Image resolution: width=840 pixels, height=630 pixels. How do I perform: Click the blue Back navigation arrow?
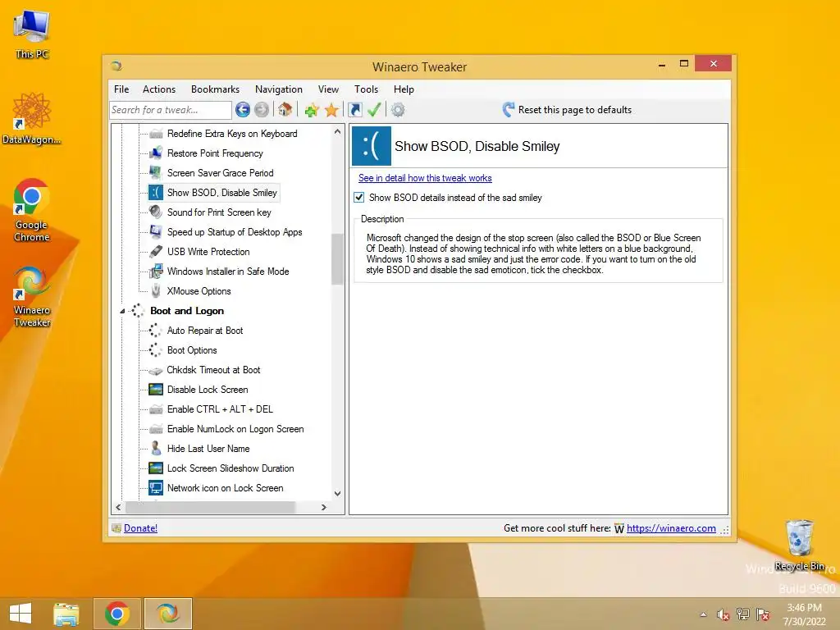click(242, 110)
